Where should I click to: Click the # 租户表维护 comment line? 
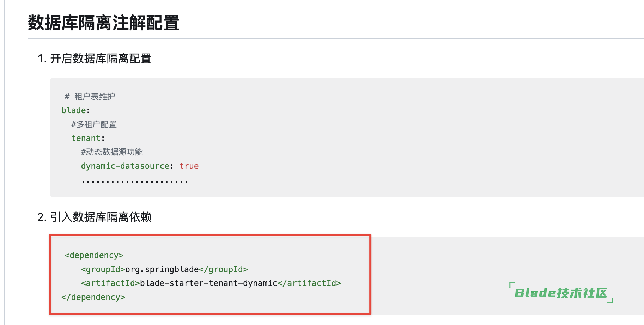(90, 97)
